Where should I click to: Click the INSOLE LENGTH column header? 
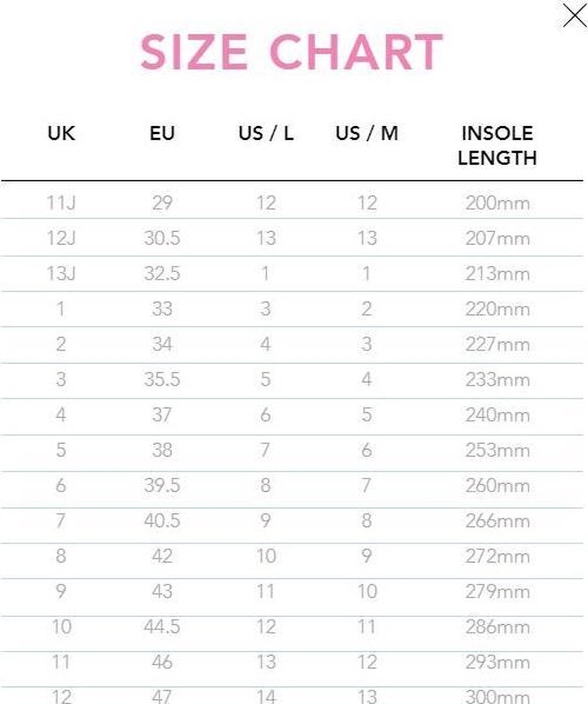point(497,145)
